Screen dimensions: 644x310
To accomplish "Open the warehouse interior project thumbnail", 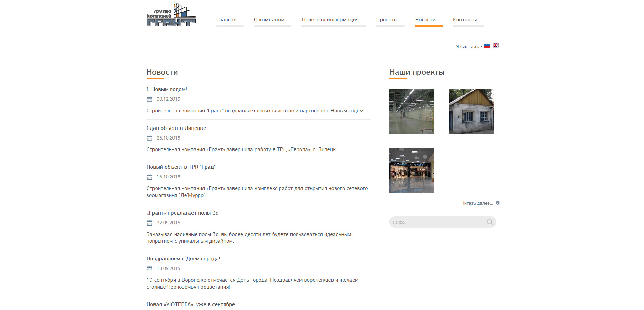I will (x=412, y=112).
